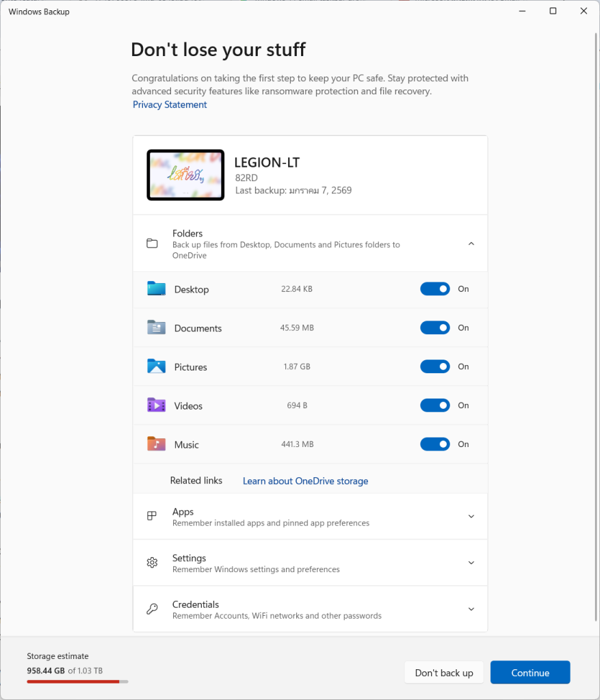Click the Pictures folder icon
The width and height of the screenshot is (600, 700).
(x=156, y=366)
